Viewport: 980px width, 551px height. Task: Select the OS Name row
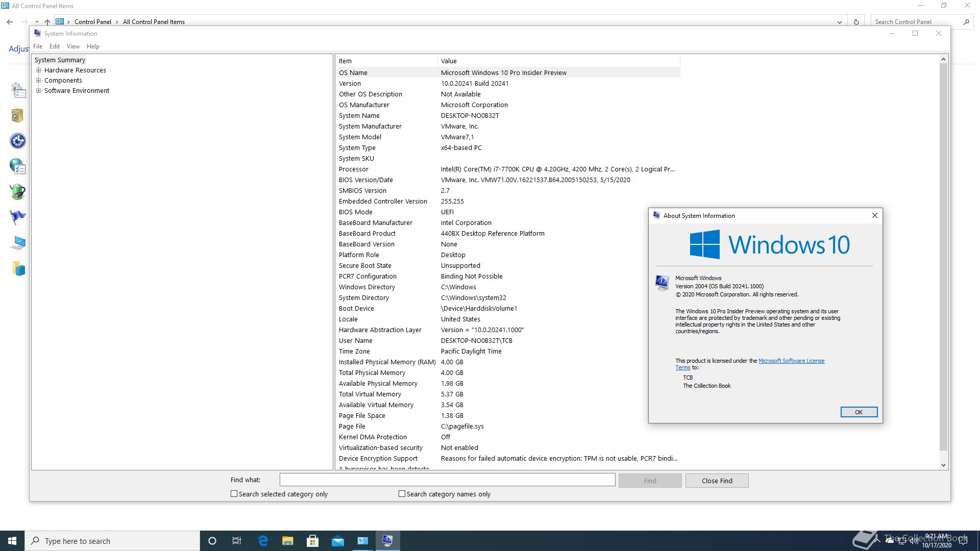[x=508, y=72]
